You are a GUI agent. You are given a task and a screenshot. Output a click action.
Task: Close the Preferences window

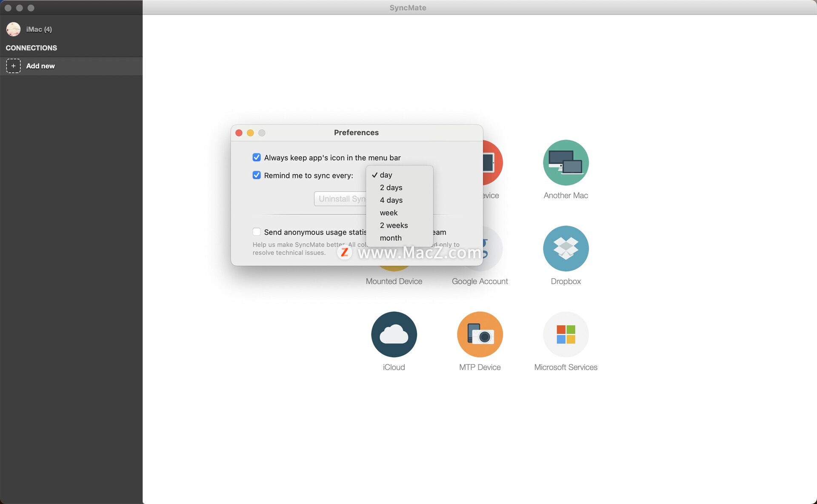point(239,133)
